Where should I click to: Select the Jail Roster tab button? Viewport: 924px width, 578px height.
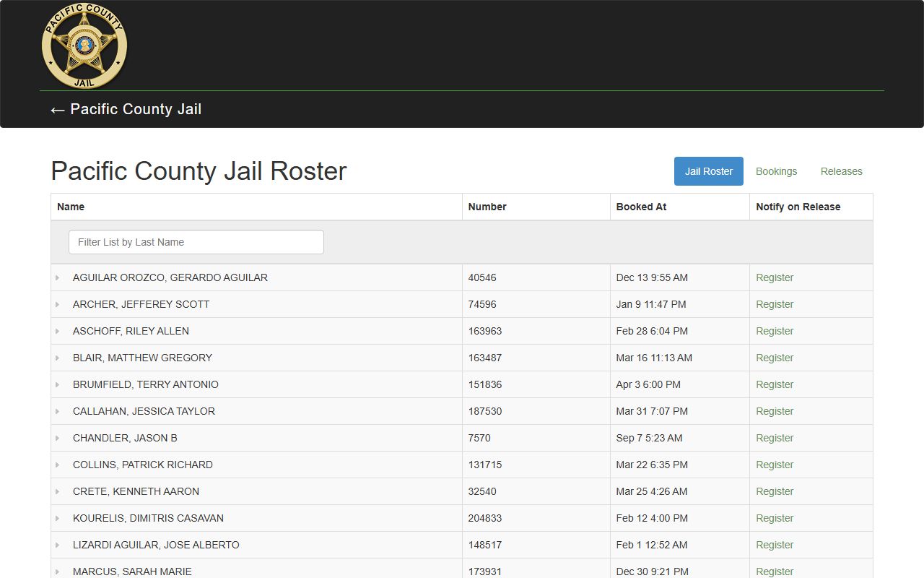click(708, 171)
